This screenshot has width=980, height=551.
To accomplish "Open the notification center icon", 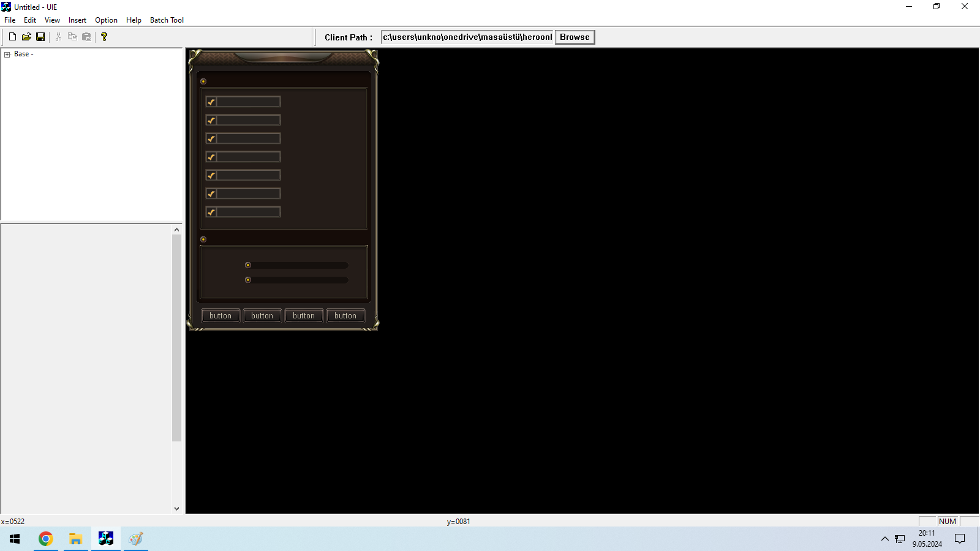I will pos(960,539).
